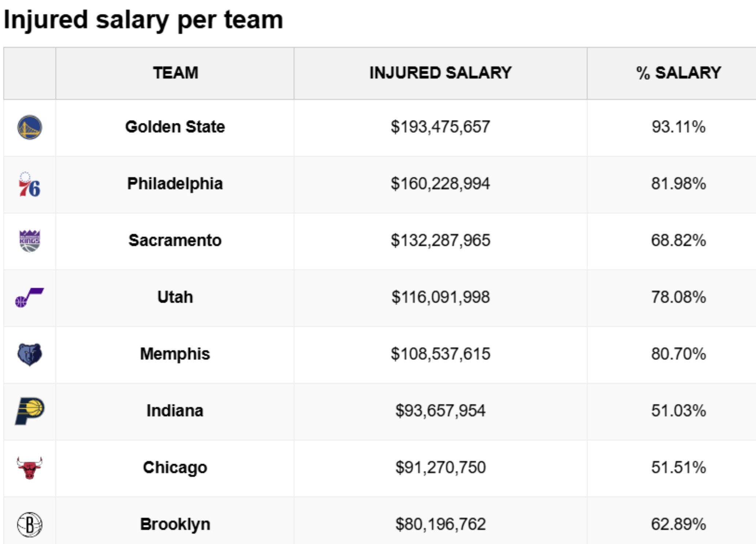The height and width of the screenshot is (544, 756).
Task: Click the Philadelphia 76ers logo
Action: (29, 185)
